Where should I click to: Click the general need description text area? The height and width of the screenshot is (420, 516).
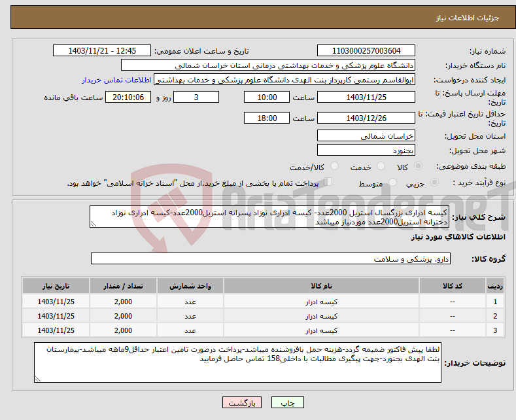[x=269, y=217]
